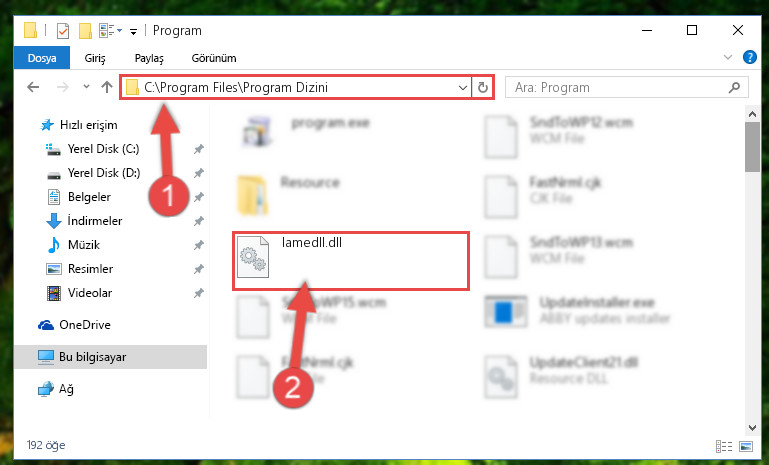This screenshot has width=769, height=465.
Task: Open the Dosya menu tab
Action: (x=42, y=58)
